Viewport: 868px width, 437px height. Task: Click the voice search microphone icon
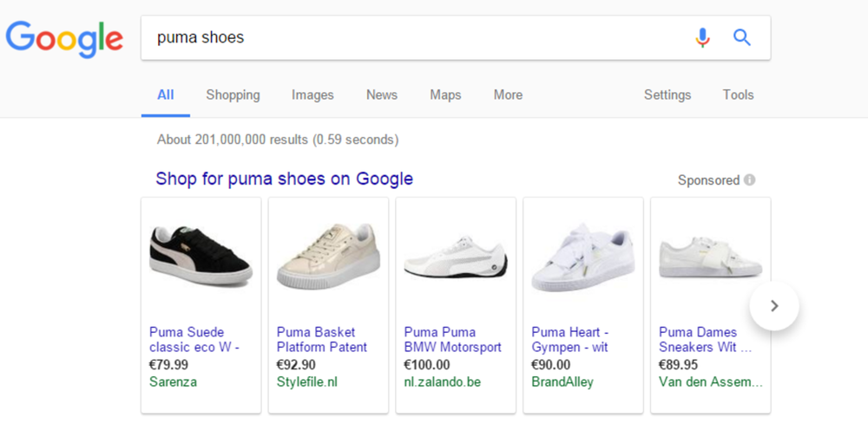point(702,37)
